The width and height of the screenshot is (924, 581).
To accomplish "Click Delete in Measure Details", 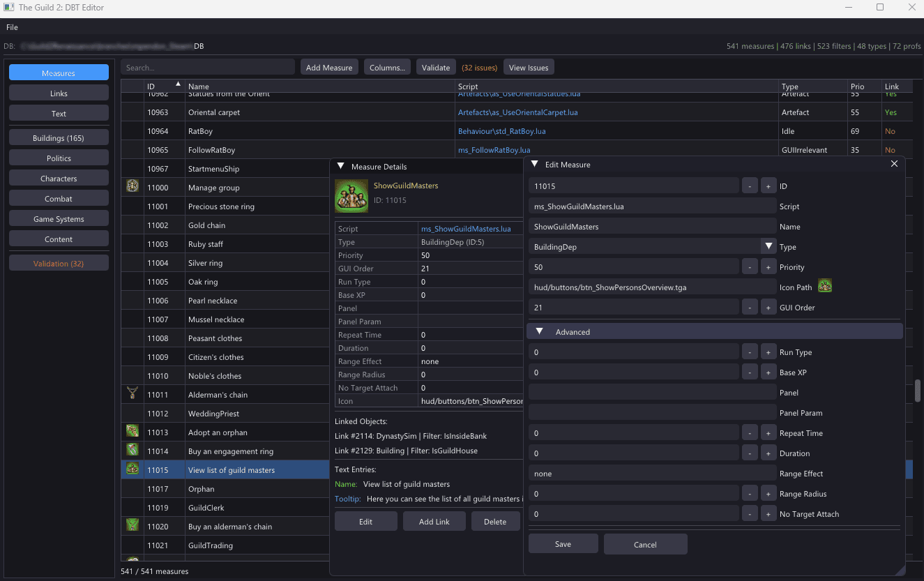I will (x=495, y=521).
